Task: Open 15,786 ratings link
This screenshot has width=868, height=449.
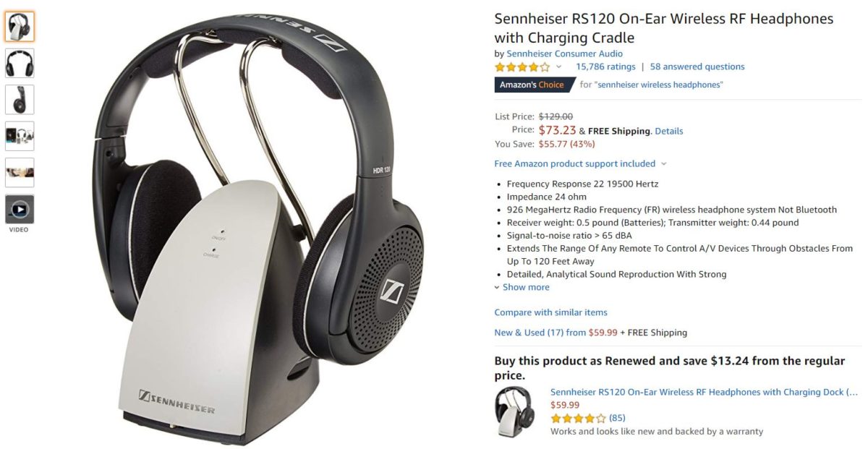Action: pos(605,67)
